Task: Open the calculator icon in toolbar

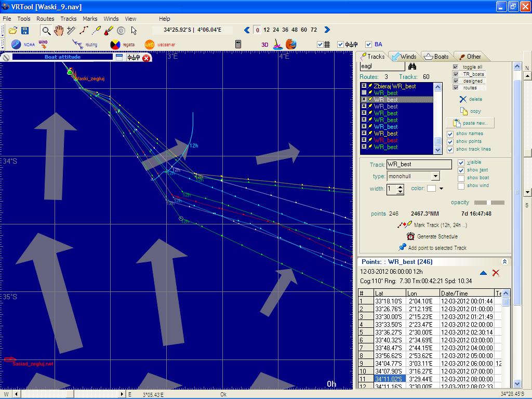Action: (x=238, y=45)
